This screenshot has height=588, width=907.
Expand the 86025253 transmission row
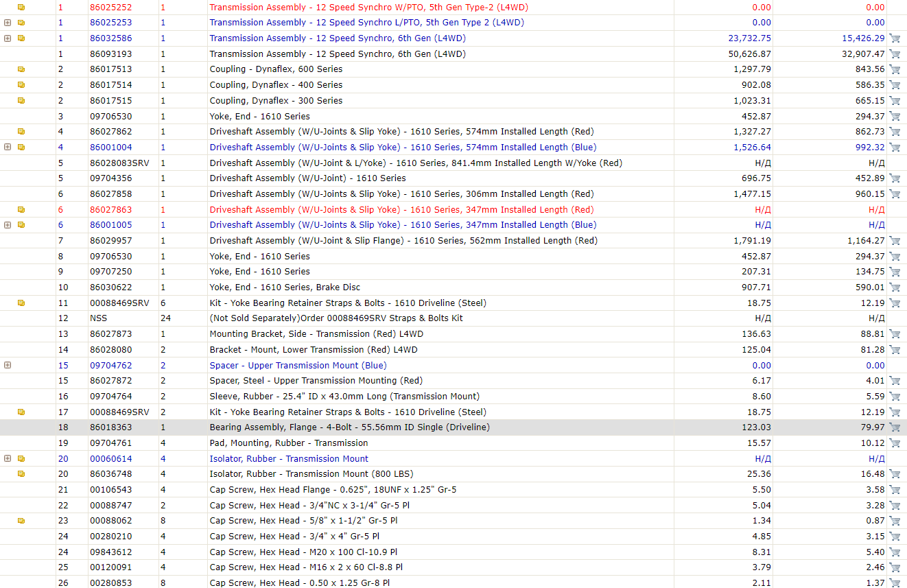(8, 23)
